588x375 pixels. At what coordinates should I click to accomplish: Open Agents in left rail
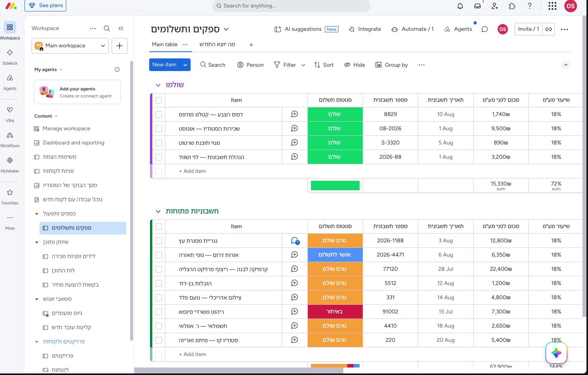coord(10,82)
